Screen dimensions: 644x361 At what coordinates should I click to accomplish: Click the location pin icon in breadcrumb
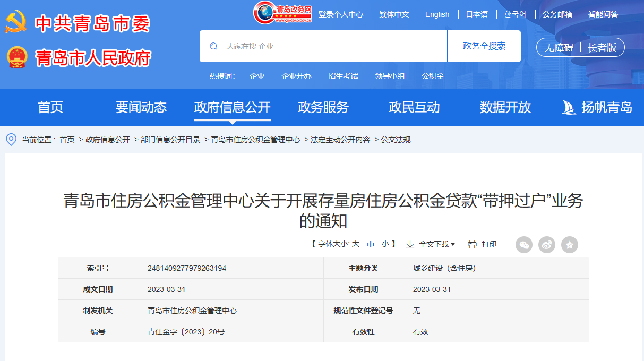[x=11, y=140]
